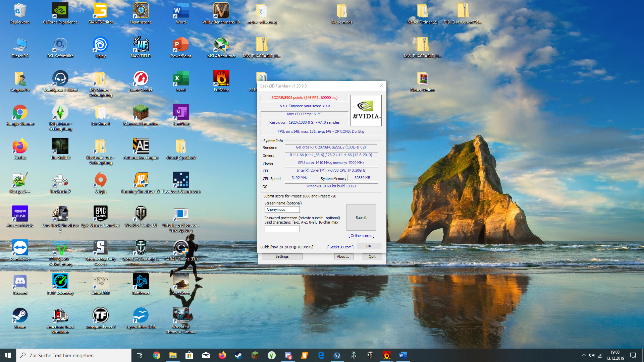Select the OpenOffice 4.1.6 icon
The image size is (644, 362).
(141, 318)
